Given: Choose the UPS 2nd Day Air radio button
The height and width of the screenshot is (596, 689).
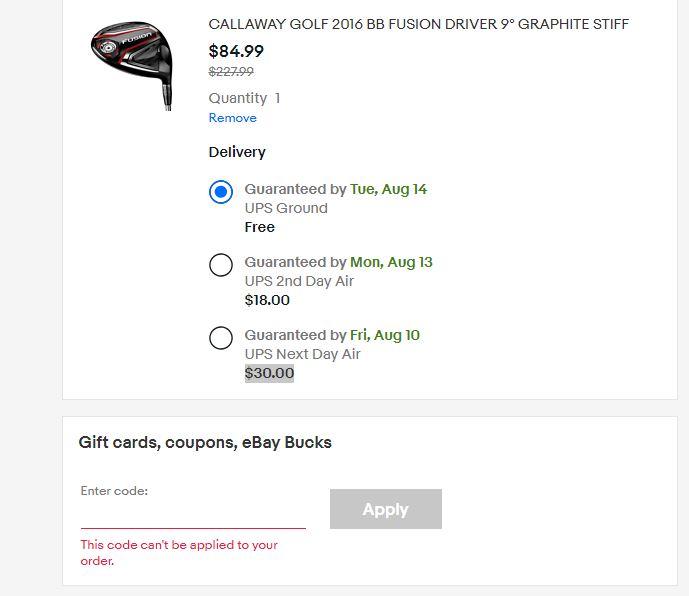Looking at the screenshot, I should pyautogui.click(x=221, y=265).
